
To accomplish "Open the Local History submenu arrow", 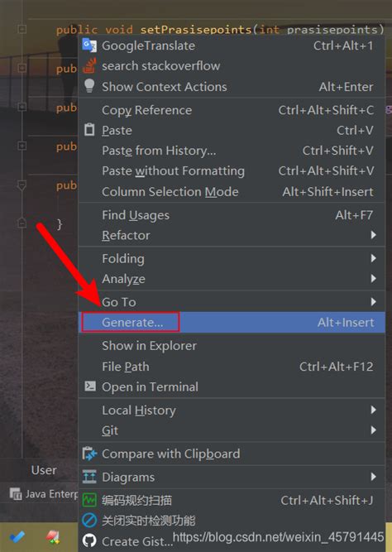I will (x=373, y=410).
